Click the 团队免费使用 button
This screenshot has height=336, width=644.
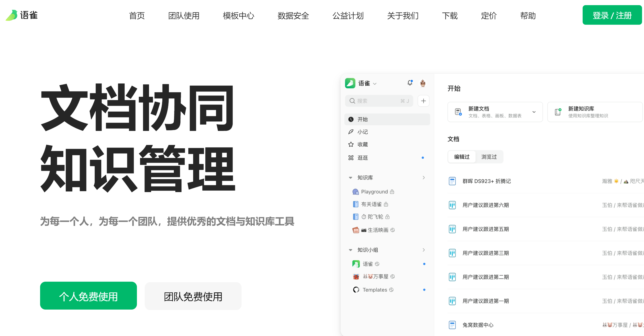click(x=191, y=295)
